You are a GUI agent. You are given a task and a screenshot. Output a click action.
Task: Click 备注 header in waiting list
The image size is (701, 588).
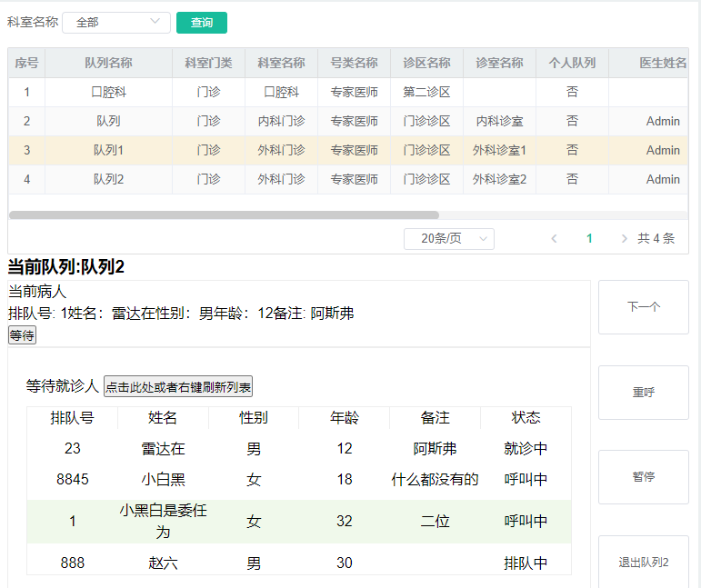click(x=435, y=418)
